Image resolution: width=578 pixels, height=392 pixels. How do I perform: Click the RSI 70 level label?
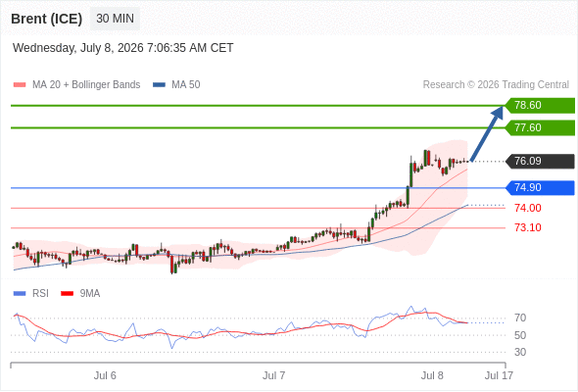(520, 318)
